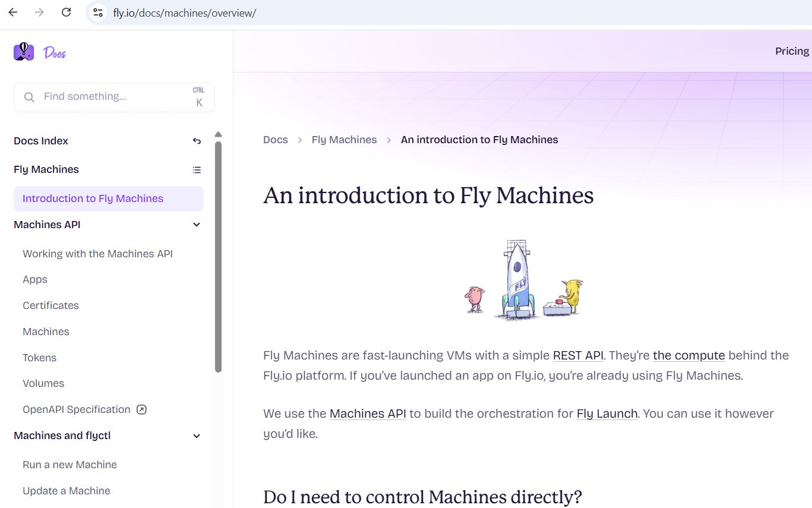Click the Machines API sidebar heading
Viewport: 812px width, 508px height.
(x=47, y=225)
